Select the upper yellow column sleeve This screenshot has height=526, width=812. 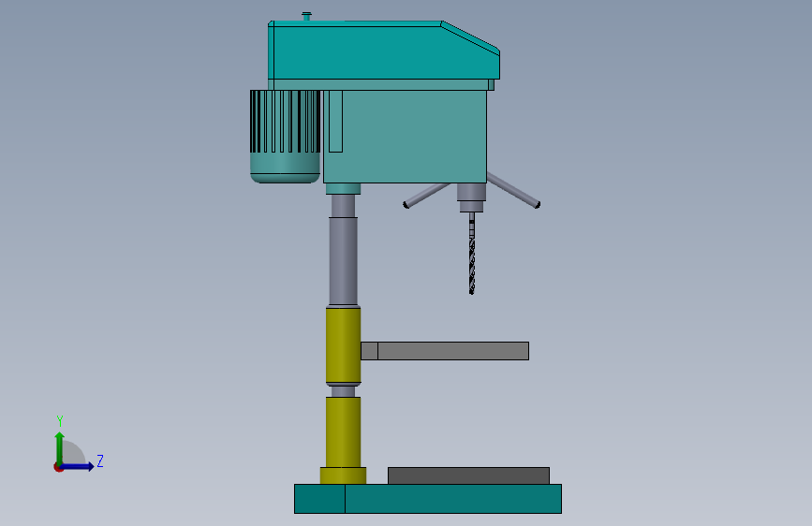point(344,346)
